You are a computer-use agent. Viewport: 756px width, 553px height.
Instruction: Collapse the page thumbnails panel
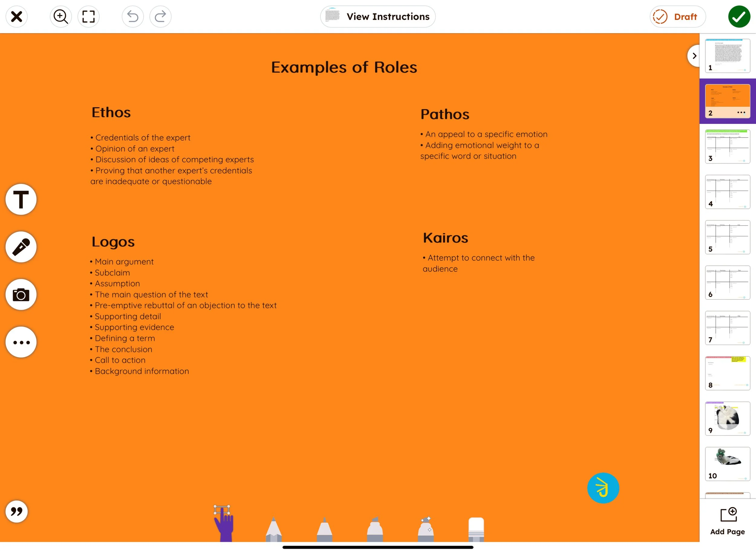(694, 56)
